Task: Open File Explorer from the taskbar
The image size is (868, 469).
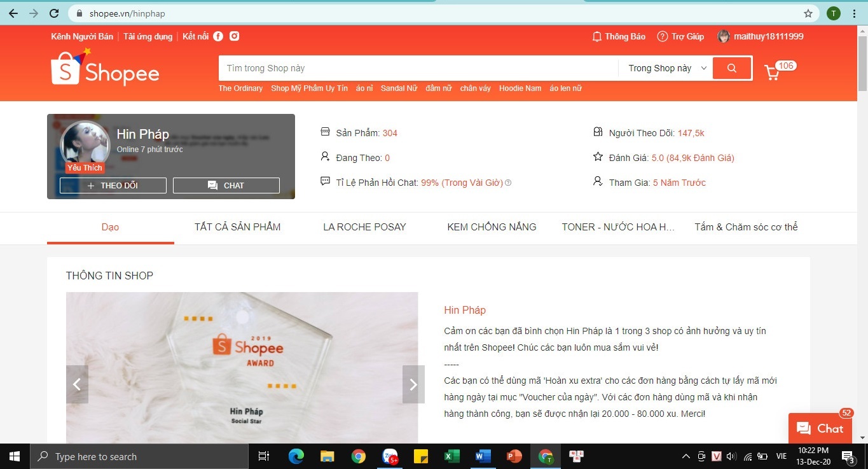Action: click(327, 456)
